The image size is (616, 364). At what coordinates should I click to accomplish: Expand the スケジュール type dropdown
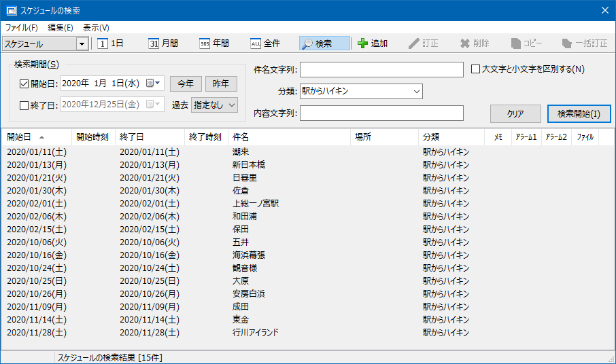click(x=82, y=44)
